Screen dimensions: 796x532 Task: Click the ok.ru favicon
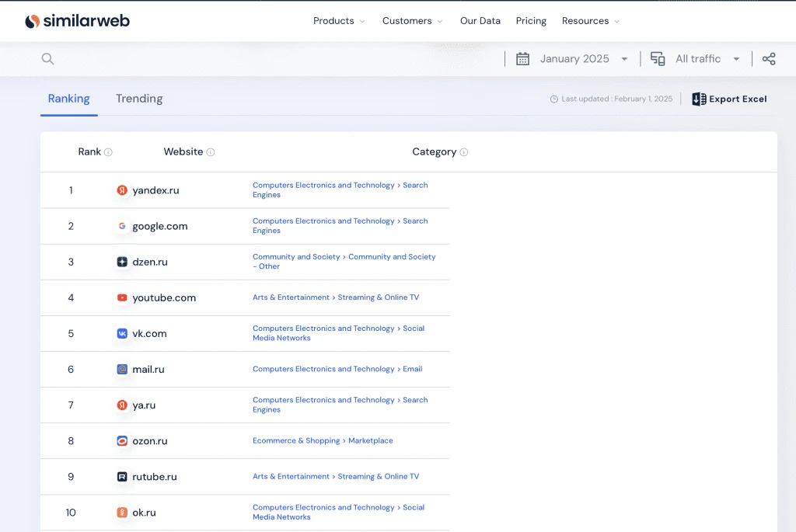pyautogui.click(x=122, y=513)
